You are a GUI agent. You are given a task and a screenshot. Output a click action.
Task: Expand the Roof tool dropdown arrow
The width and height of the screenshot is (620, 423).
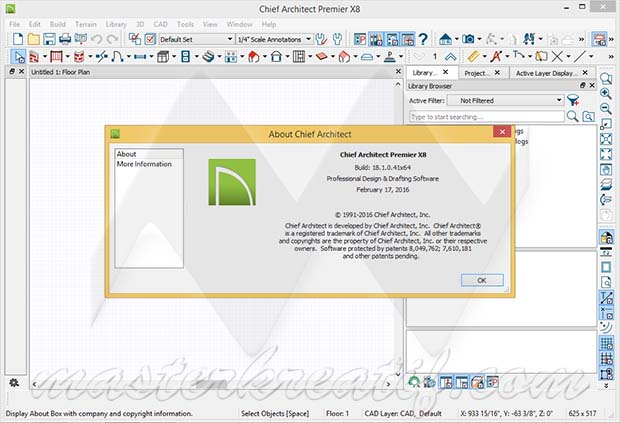pos(265,57)
